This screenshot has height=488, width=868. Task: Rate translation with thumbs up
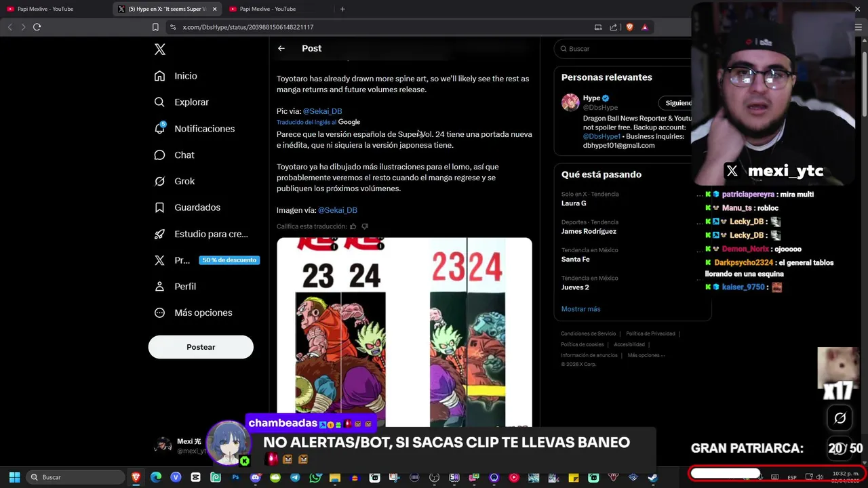coord(353,226)
